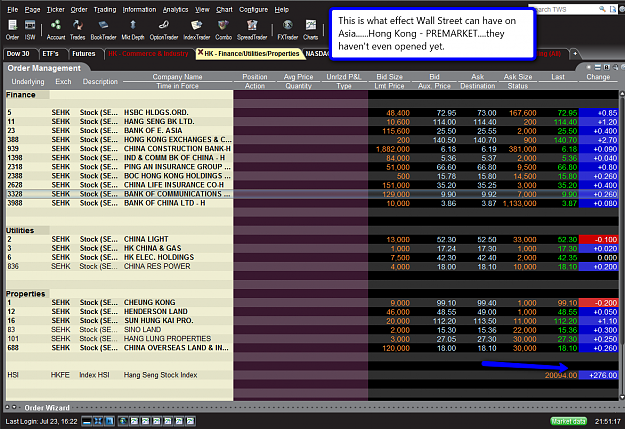The image size is (625, 429).
Task: Open the Charts tool icon
Action: tap(311, 30)
